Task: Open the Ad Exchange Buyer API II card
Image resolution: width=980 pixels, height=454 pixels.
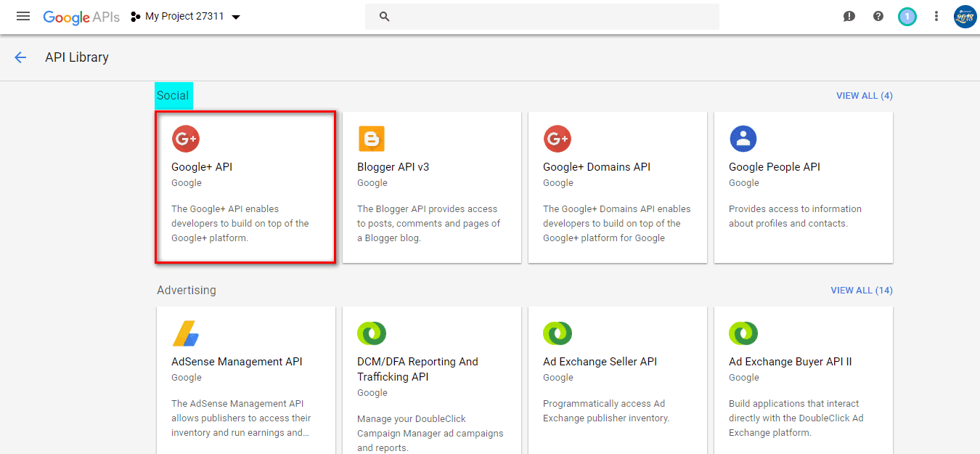Action: coord(803,378)
